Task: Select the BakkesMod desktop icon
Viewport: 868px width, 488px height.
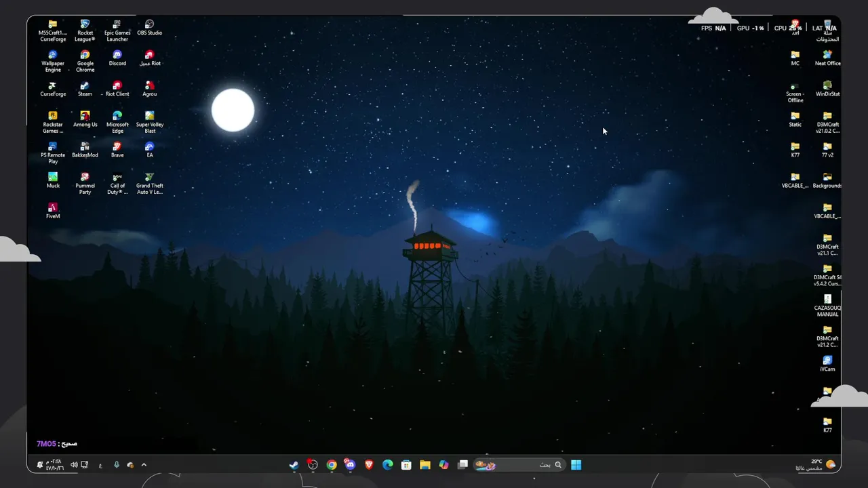Action: click(x=85, y=150)
